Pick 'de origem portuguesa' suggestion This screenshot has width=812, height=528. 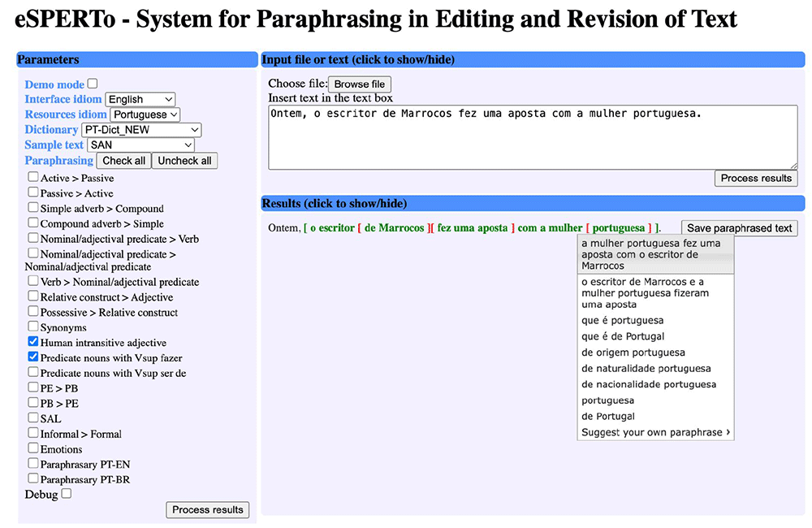coord(655,353)
